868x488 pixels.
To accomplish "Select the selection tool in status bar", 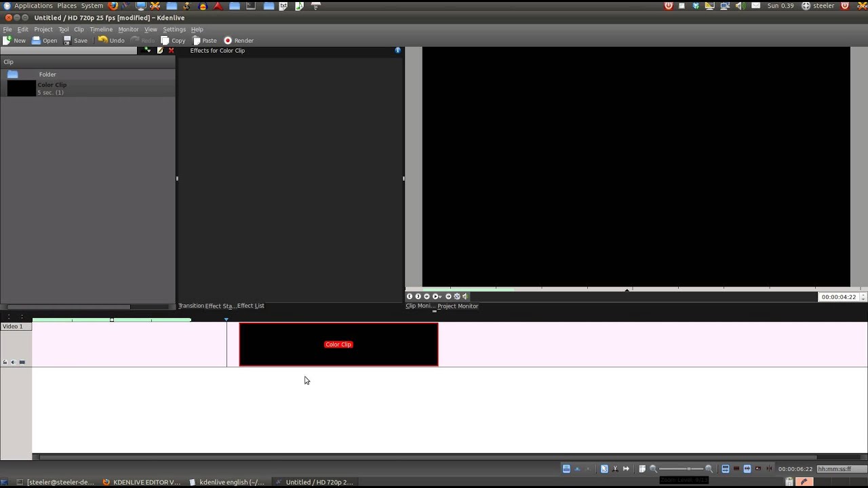I will [x=604, y=468].
